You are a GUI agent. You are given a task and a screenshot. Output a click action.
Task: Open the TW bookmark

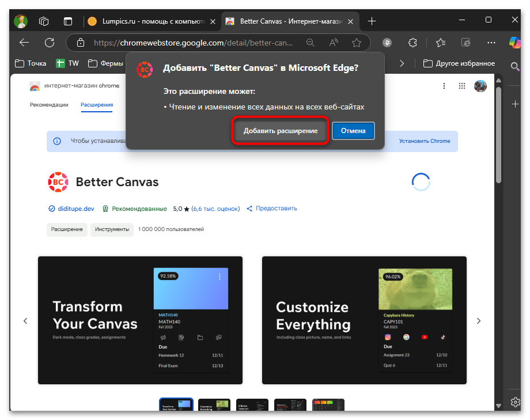(x=67, y=63)
